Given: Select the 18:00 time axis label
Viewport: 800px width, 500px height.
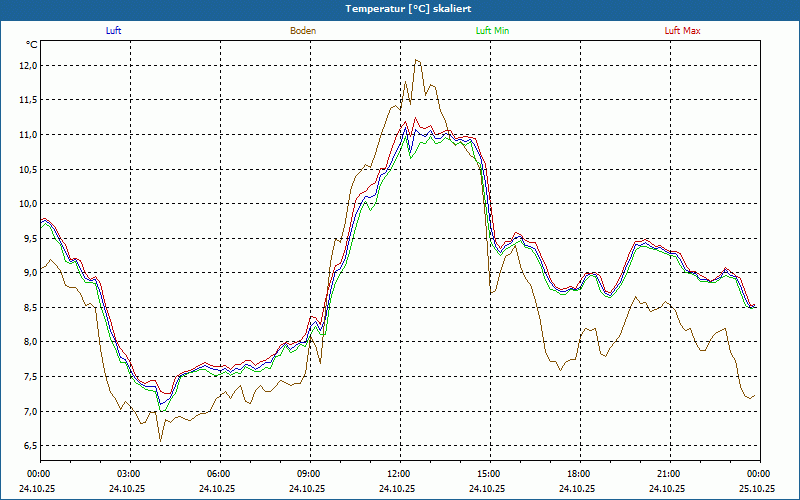Looking at the screenshot, I should click(x=579, y=474).
